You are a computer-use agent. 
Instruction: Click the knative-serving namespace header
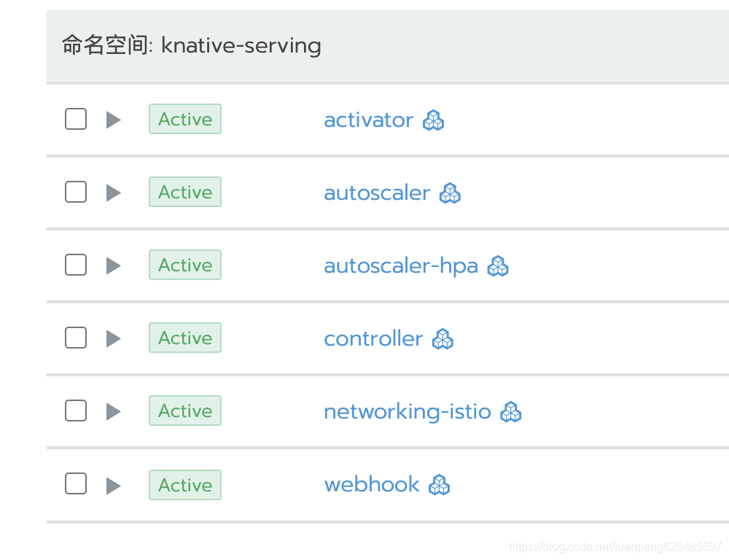[388, 46]
